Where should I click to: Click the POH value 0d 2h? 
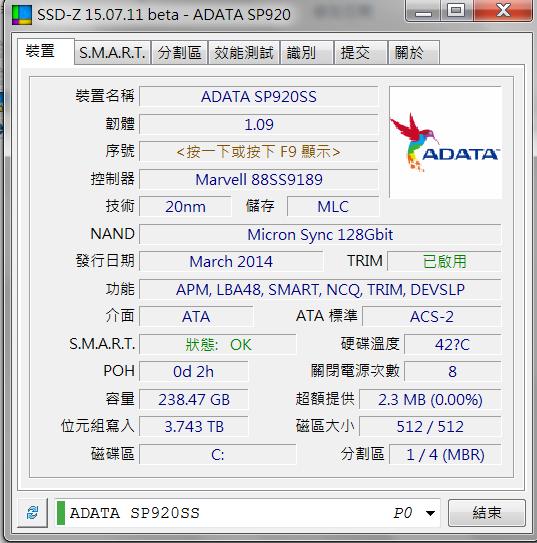click(x=194, y=372)
